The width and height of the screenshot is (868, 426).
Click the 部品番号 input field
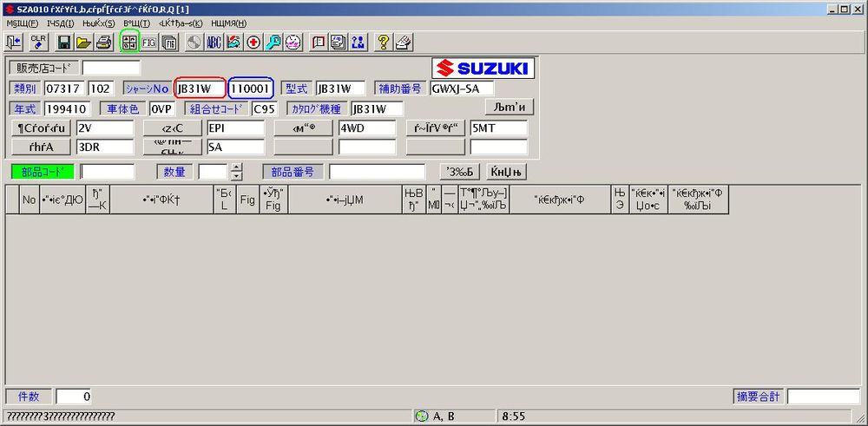[376, 172]
